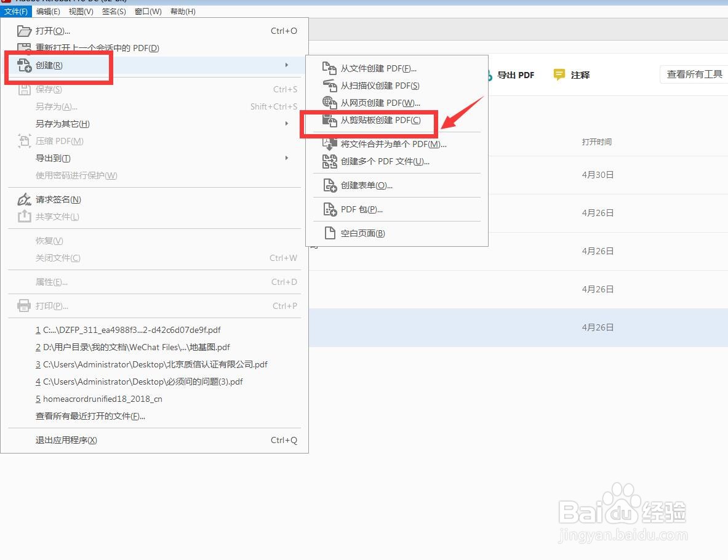Select 请求签名(N) menu entry
Screen dimensions: 728x560
tap(154, 199)
